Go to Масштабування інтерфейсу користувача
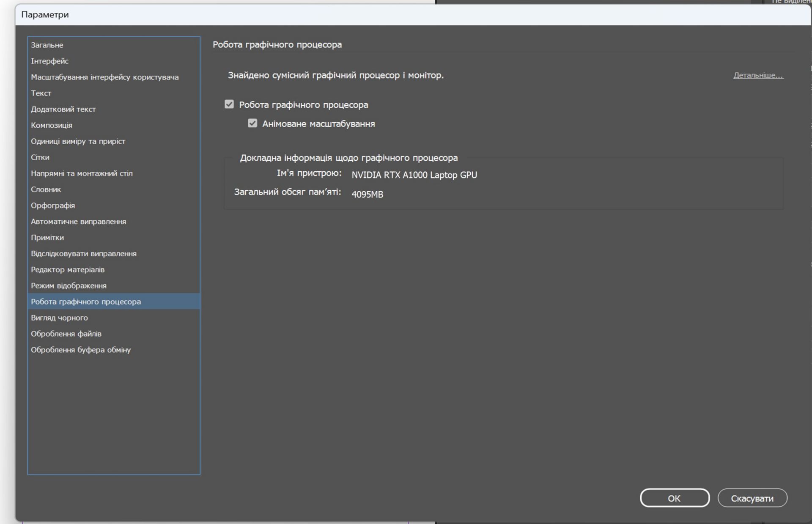812x524 pixels. click(104, 77)
